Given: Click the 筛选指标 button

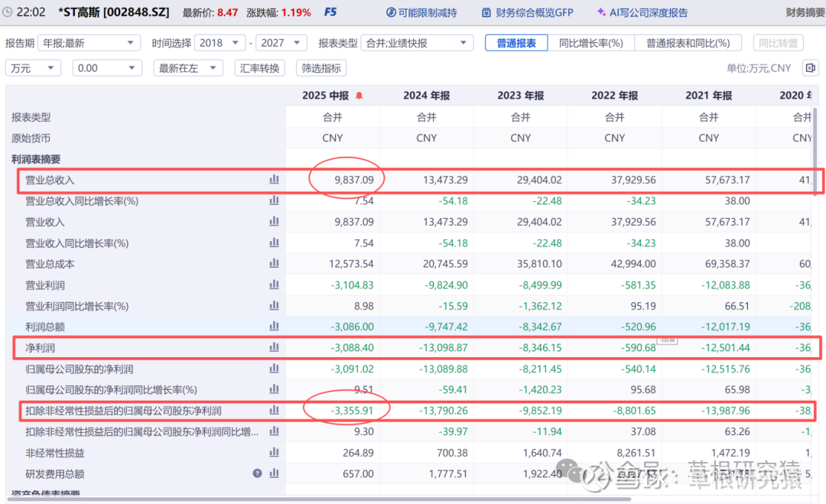Looking at the screenshot, I should coord(320,68).
